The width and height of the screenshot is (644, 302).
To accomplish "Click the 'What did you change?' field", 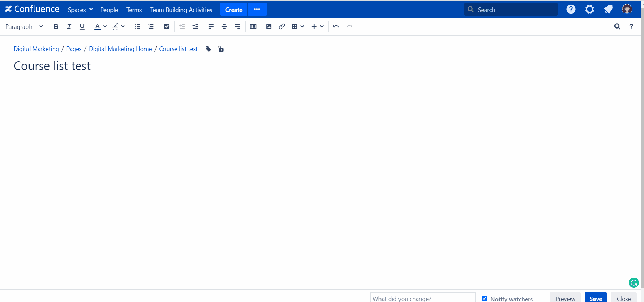I will 423,298.
